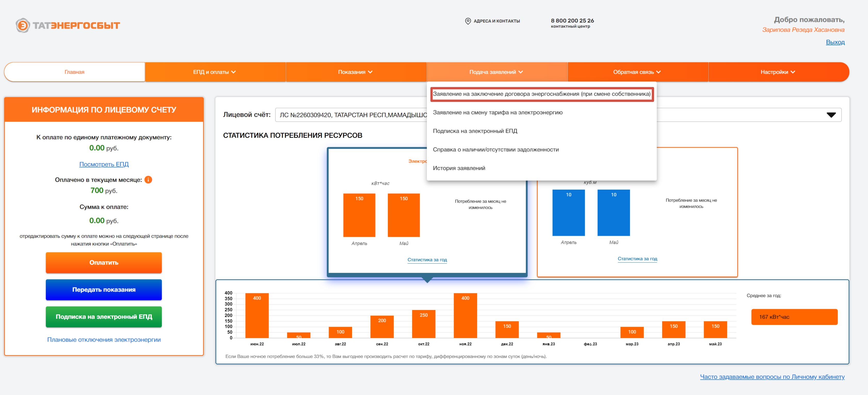Image resolution: width=868 pixels, height=395 pixels.
Task: Expand the ЕПД и оплаты menu
Action: click(215, 72)
